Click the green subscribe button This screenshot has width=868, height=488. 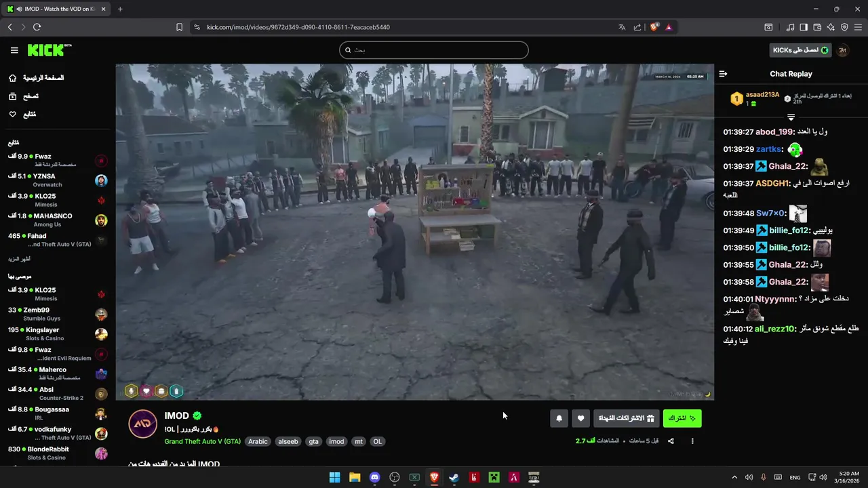pos(682,418)
